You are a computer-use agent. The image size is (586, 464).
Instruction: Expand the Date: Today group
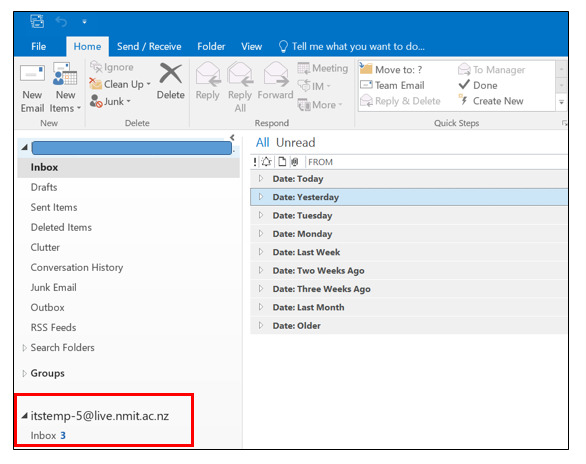pos(261,179)
